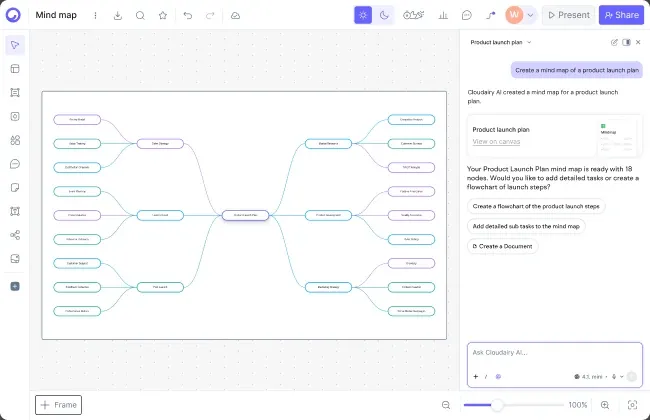Redo the last undone action
The image size is (650, 420).
[210, 15]
